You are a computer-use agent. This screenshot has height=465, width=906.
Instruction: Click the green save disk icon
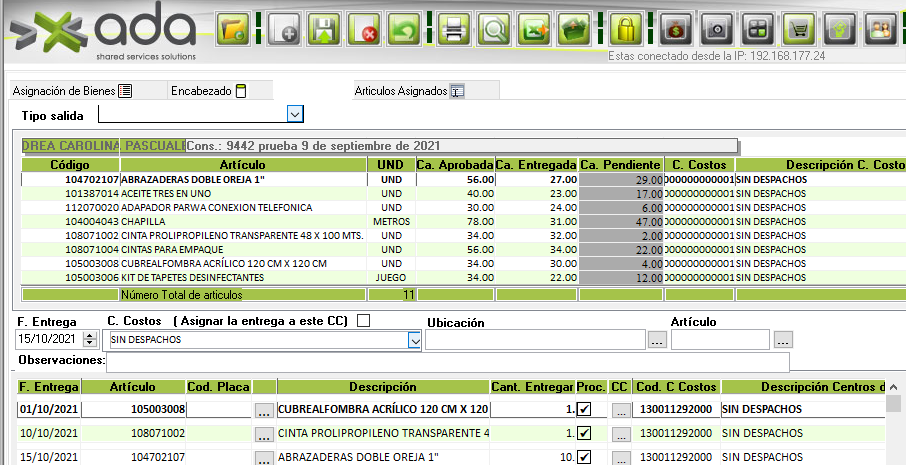click(324, 28)
